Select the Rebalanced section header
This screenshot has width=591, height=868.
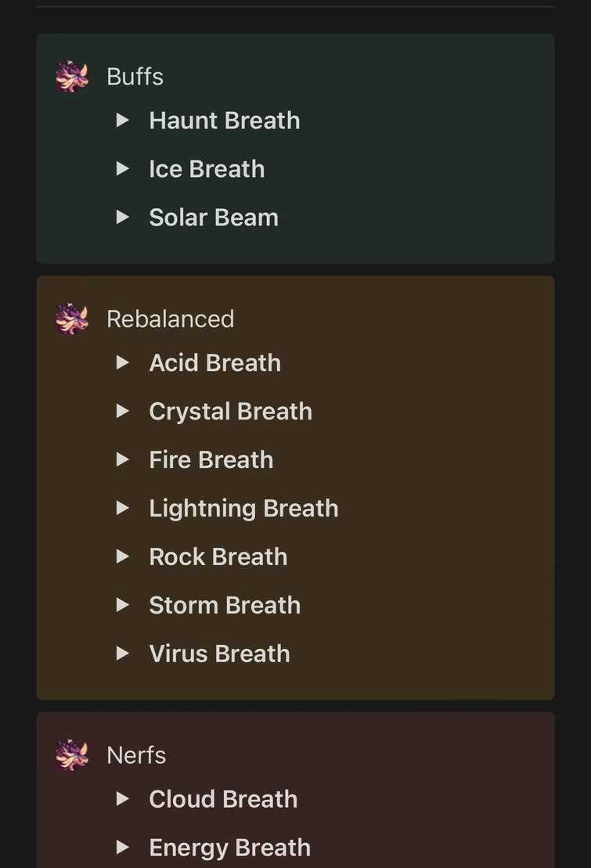point(170,319)
